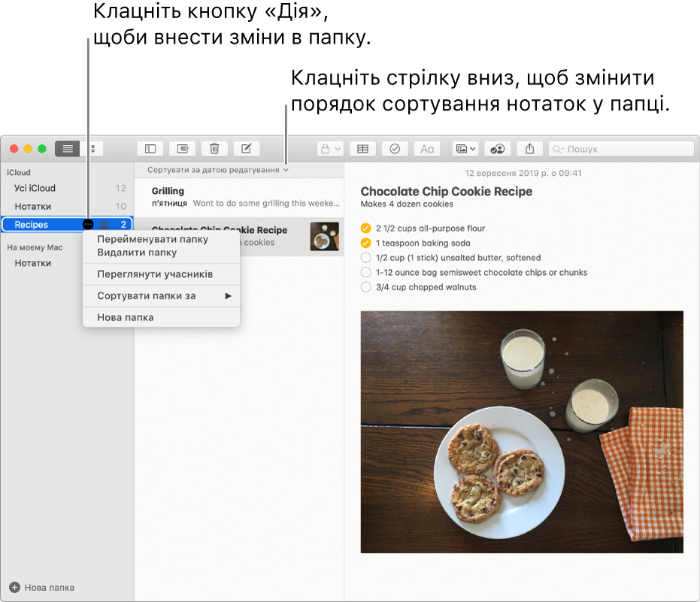Image resolution: width=700 pixels, height=602 pixels.
Task: Click the collaboration (add people) icon
Action: 496,148
